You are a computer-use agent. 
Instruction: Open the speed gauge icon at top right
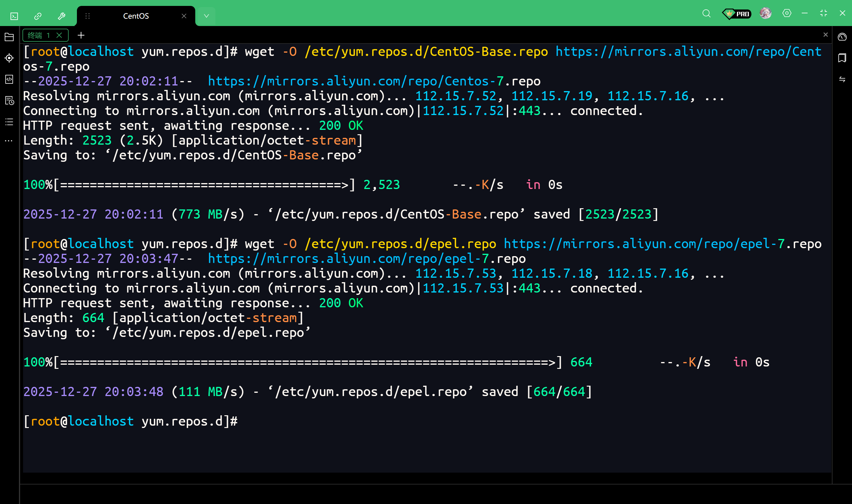842,37
